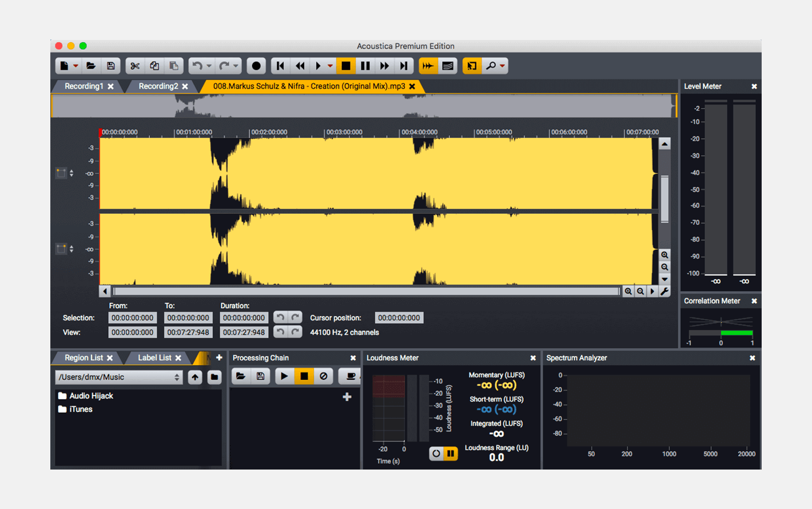
Task: Open the playback options dropdown arrow
Action: click(x=330, y=66)
